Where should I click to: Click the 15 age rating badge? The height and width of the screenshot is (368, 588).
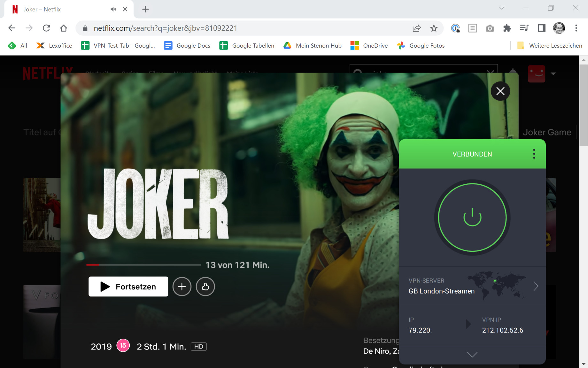[123, 345]
